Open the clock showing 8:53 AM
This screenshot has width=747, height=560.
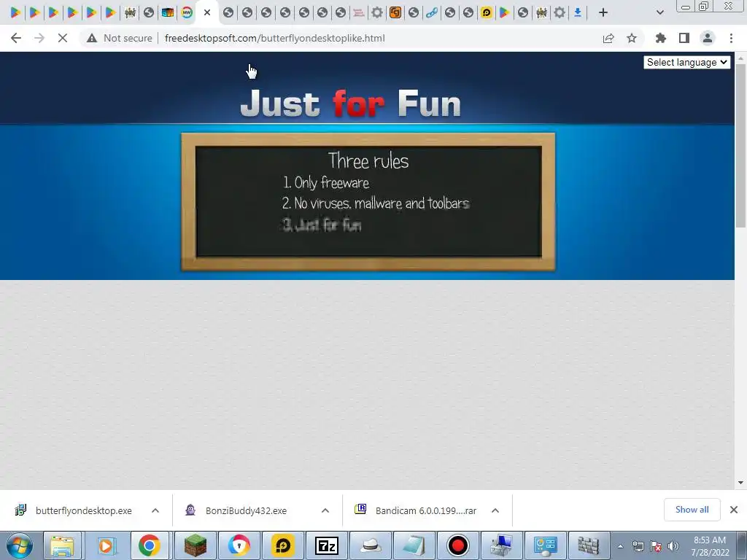(710, 546)
